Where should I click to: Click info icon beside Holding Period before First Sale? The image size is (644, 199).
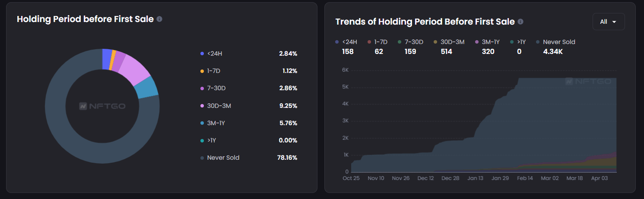pyautogui.click(x=159, y=19)
